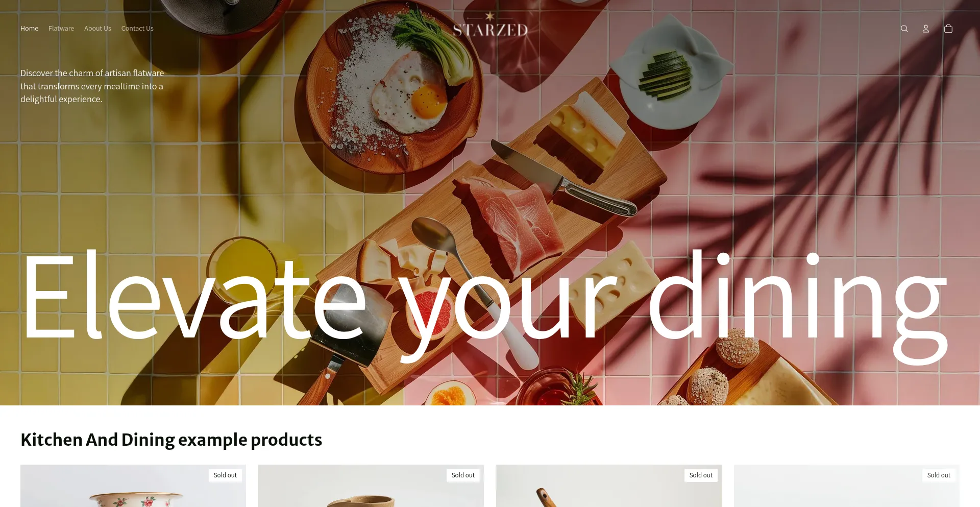Click Sold out badge on second product
The width and height of the screenshot is (980, 507).
coord(463,475)
